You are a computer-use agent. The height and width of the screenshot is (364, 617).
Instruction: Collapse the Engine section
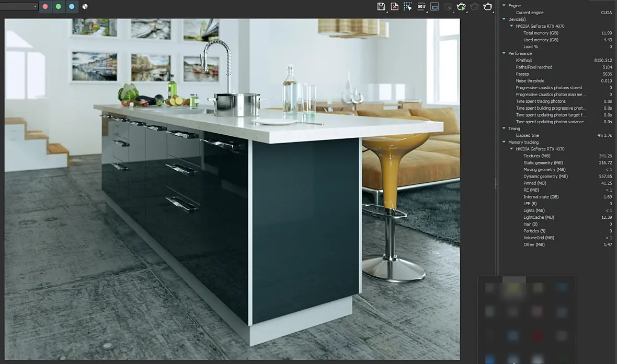tap(504, 6)
